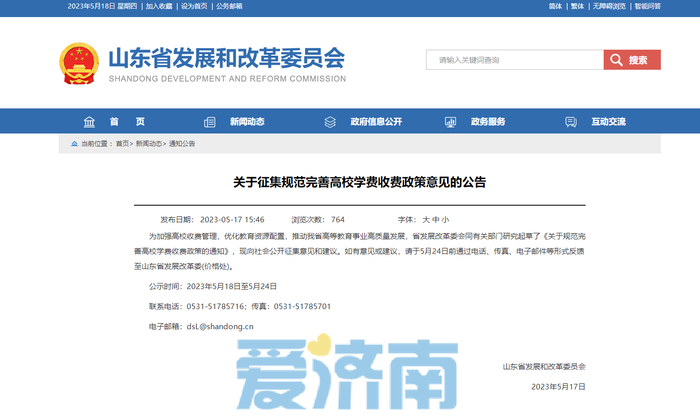Click the announcement headline 关于征集规范完善高校学费收费政策意见的公告
700x416 pixels.
point(359,182)
